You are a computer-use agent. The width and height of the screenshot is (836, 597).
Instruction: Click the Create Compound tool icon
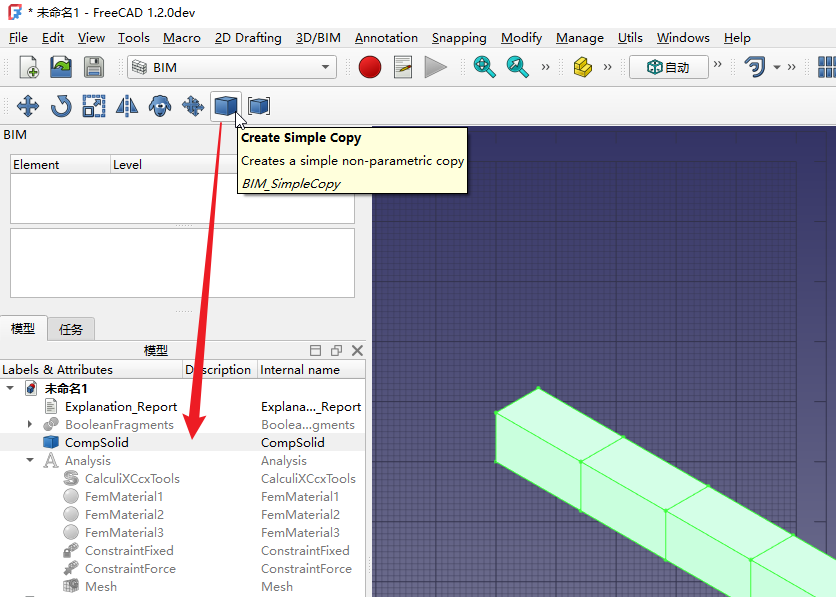(x=259, y=105)
